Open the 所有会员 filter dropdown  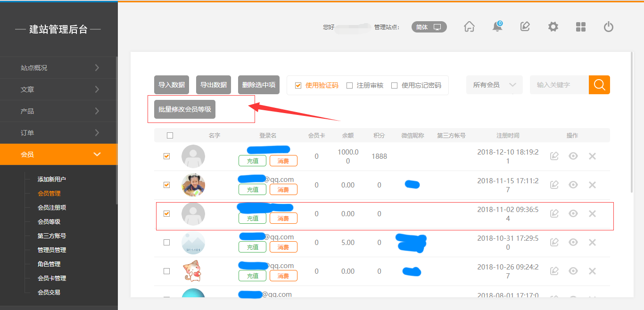(494, 85)
